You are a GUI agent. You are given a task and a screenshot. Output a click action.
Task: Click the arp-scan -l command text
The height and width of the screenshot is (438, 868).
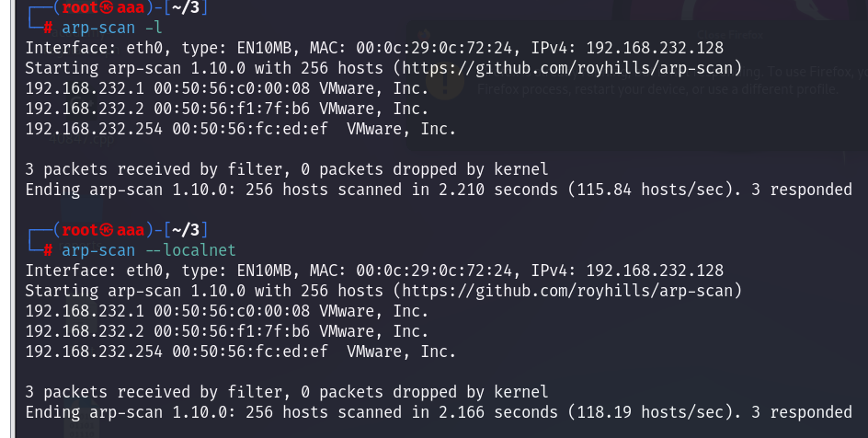pos(112,28)
